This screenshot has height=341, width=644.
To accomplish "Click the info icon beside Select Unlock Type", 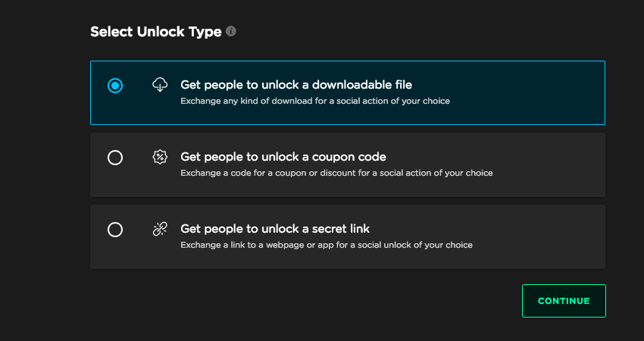I will [x=231, y=32].
